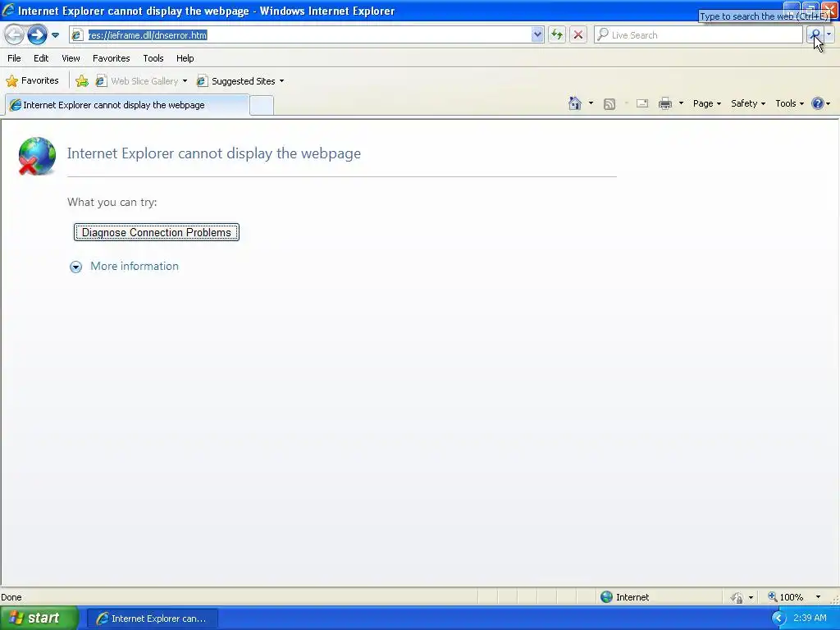Select the Internet Explorer cannot display tab
Screen dimensions: 840x630
[x=127, y=105]
